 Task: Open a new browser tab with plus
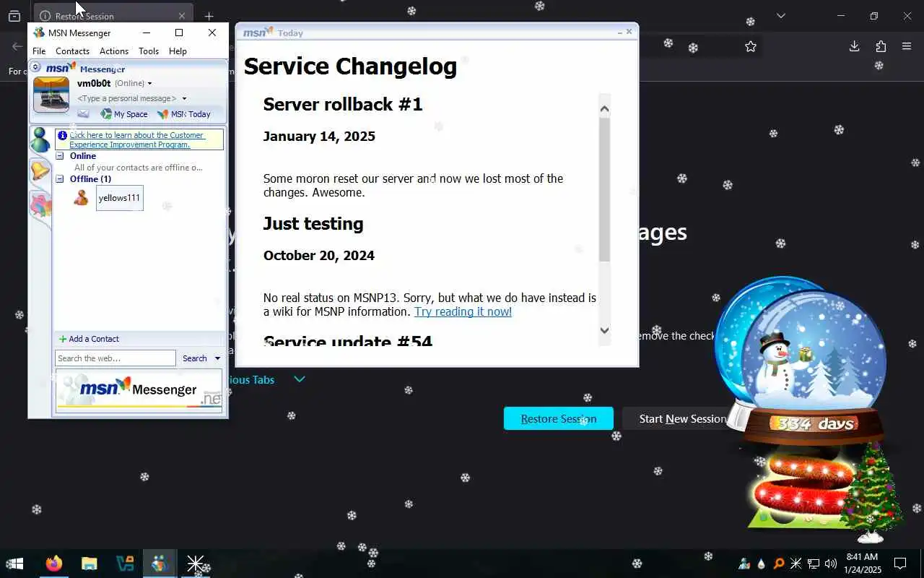point(209,16)
